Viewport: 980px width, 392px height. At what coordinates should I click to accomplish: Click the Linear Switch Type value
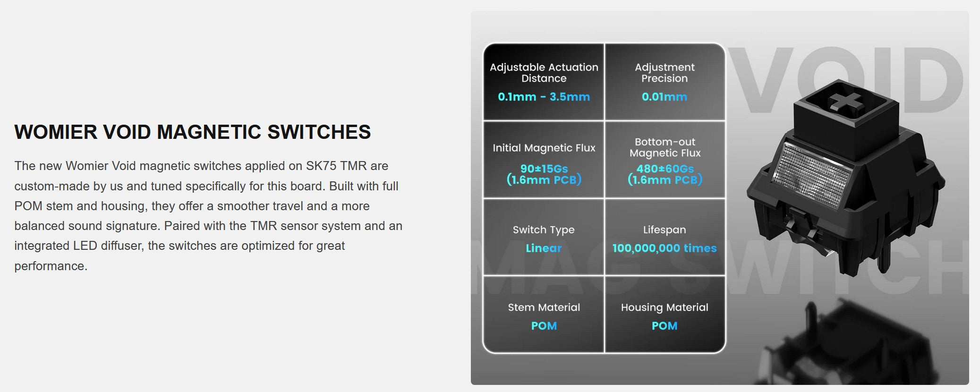click(x=544, y=248)
